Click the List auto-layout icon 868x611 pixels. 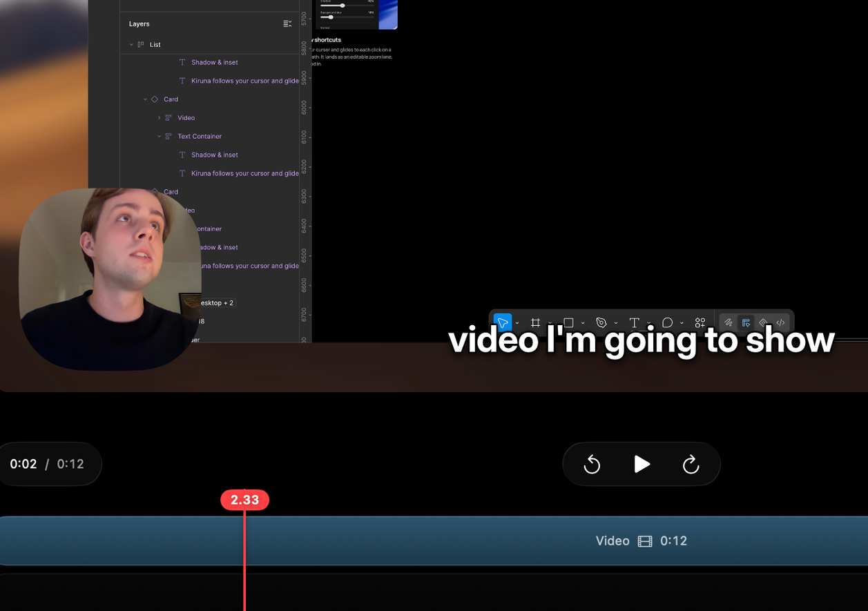[x=141, y=44]
